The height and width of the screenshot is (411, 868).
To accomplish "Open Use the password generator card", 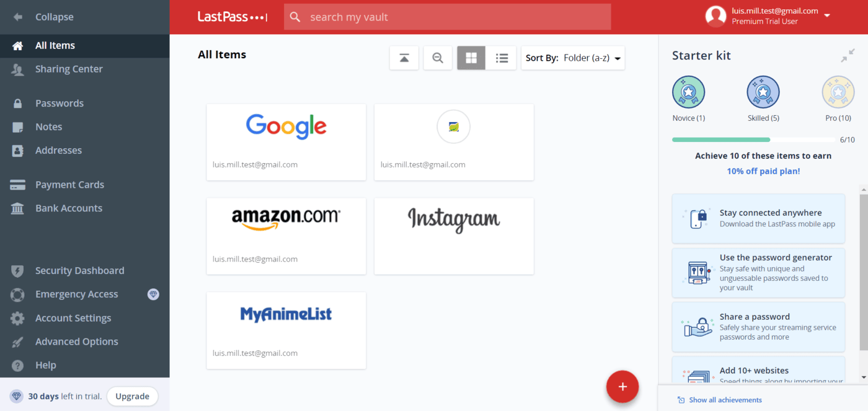I will [758, 273].
